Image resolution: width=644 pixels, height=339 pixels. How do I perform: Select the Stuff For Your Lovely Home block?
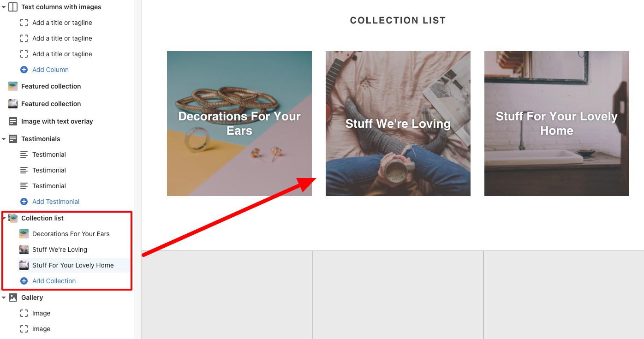tap(72, 265)
